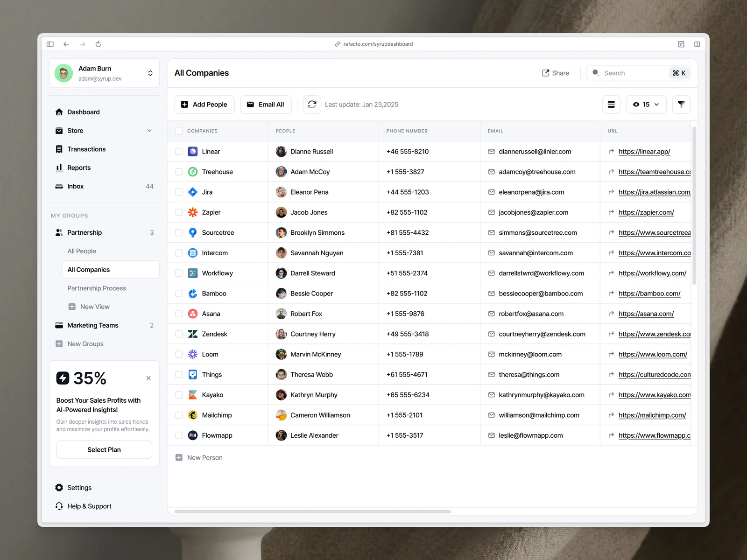747x560 pixels.
Task: Click the Asana company logo icon
Action: (193, 314)
